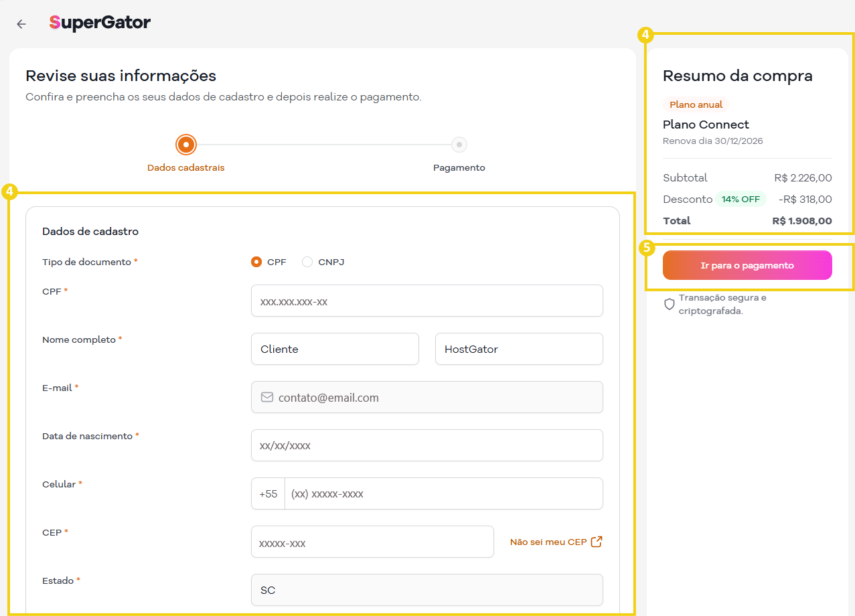
Task: Open the Não sei meu CEP link
Action: pos(549,542)
